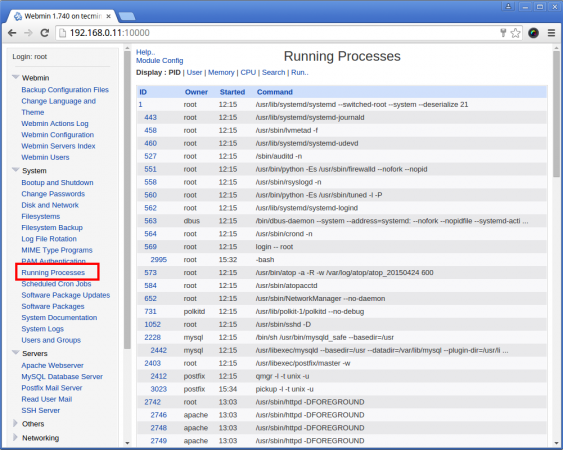The image size is (563, 450).
Task: Open Webmin Configuration
Action: [57, 135]
